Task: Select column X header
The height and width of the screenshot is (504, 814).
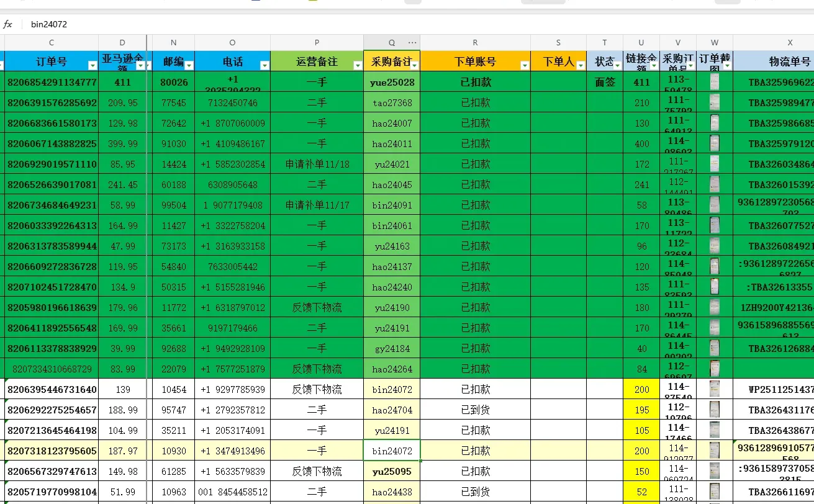Action: coord(774,42)
